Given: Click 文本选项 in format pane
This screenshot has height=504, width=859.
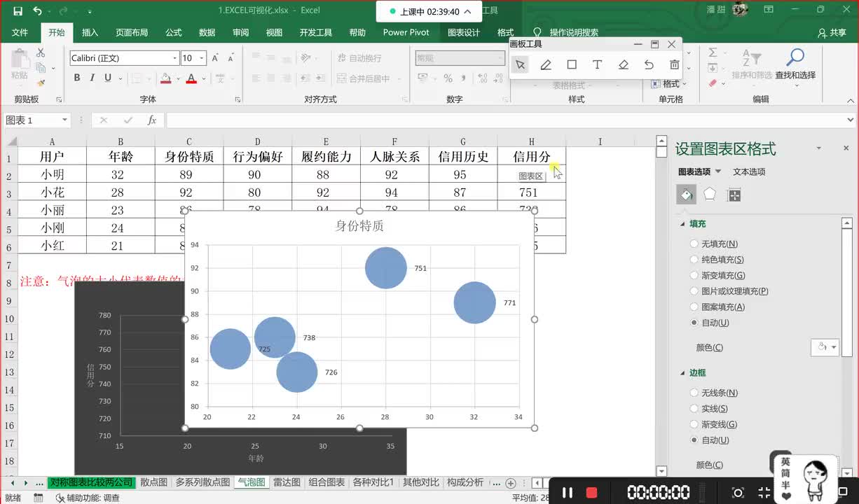Looking at the screenshot, I should pyautogui.click(x=749, y=171).
